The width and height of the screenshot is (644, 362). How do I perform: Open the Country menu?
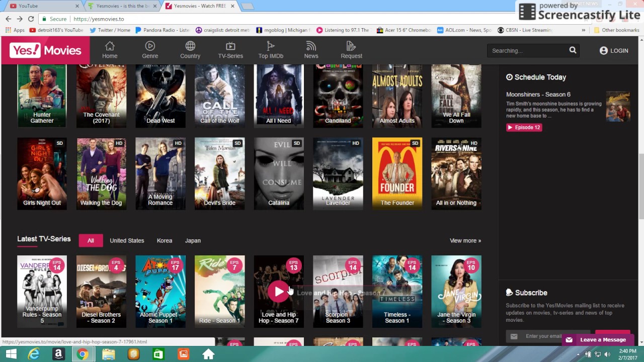click(190, 50)
